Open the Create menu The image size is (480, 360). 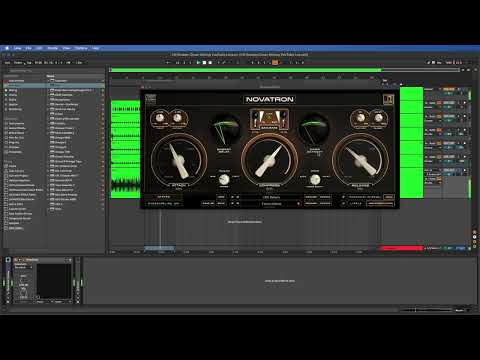[53, 48]
